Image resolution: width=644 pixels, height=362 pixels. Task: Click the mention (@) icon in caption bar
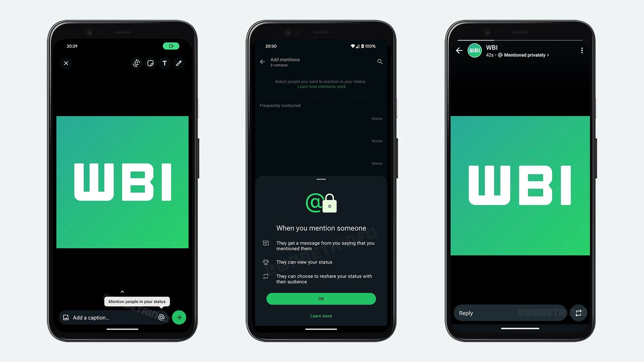click(x=161, y=317)
